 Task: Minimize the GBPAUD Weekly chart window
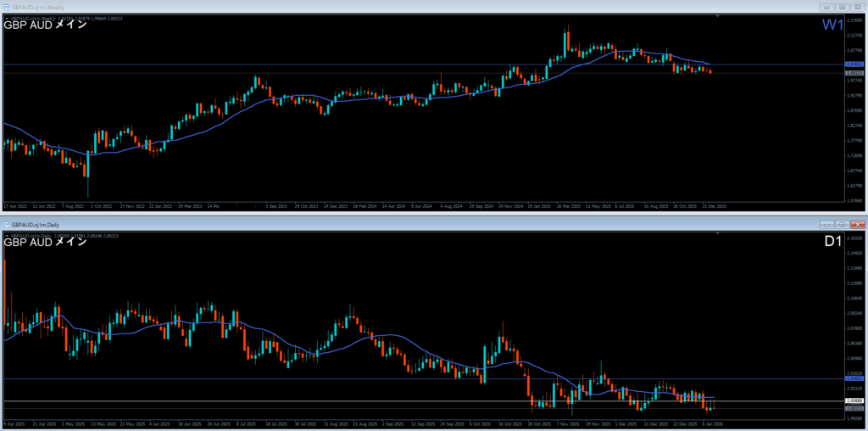pyautogui.click(x=826, y=7)
